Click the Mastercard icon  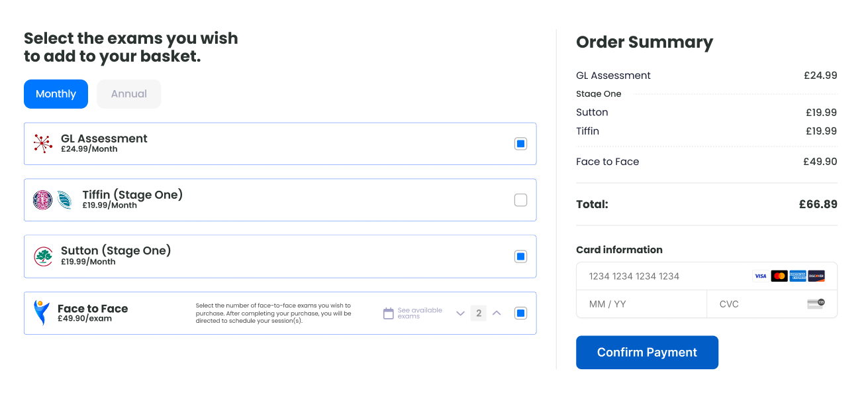(x=779, y=276)
